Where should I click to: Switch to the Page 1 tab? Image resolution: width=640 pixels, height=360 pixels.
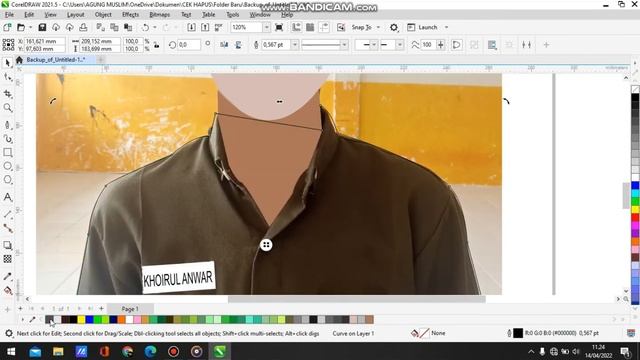(130, 309)
